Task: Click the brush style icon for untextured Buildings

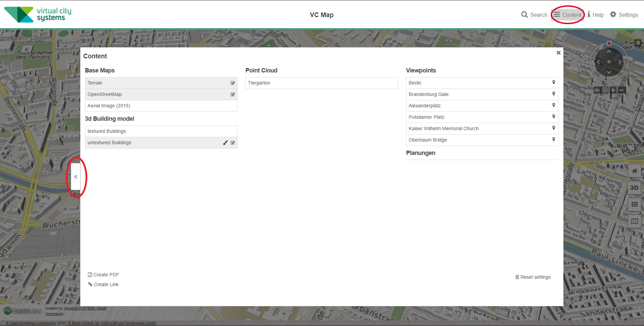Action: (225, 143)
